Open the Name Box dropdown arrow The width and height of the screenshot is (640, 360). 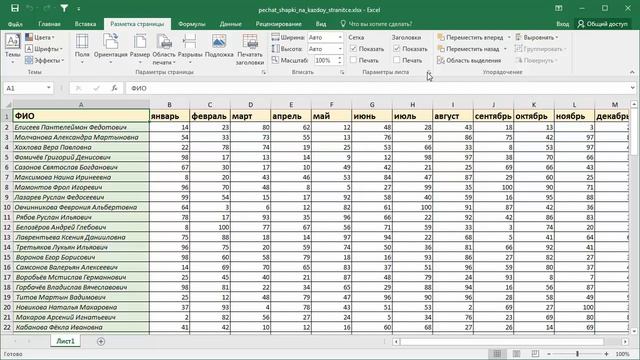49,88
